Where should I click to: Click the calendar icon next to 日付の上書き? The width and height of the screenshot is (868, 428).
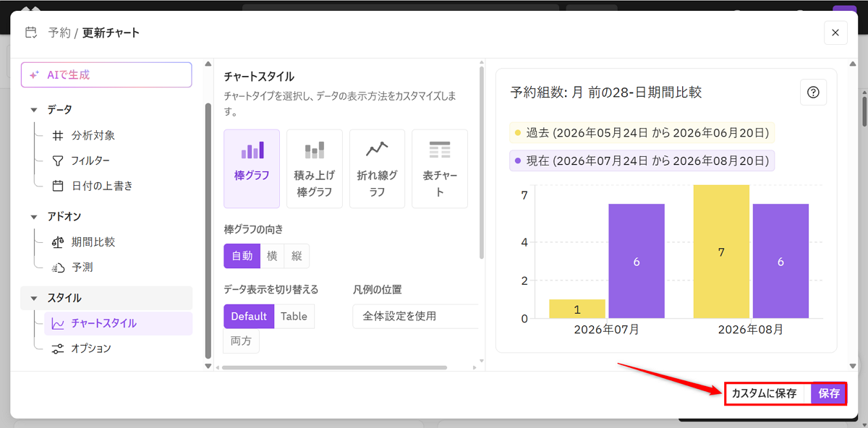click(x=58, y=186)
